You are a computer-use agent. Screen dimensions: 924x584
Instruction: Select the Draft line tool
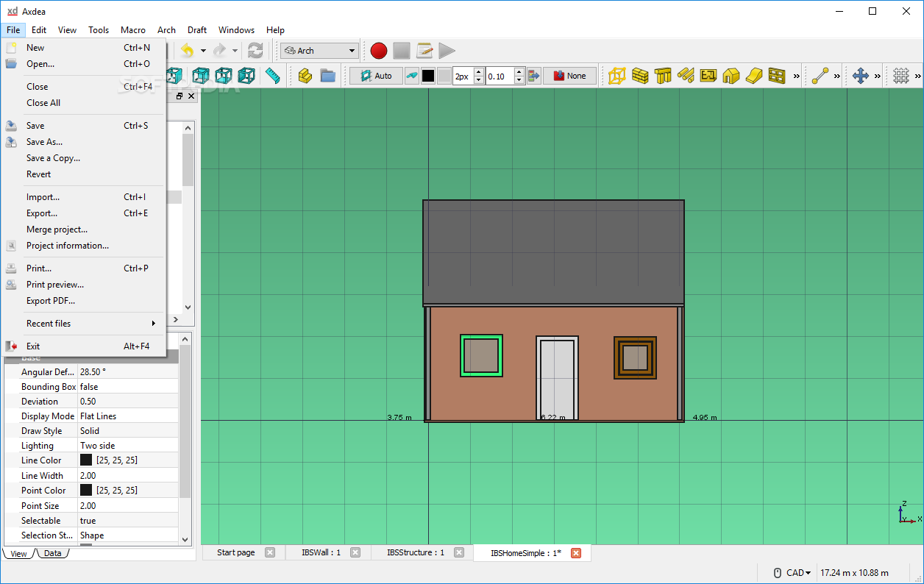point(820,76)
